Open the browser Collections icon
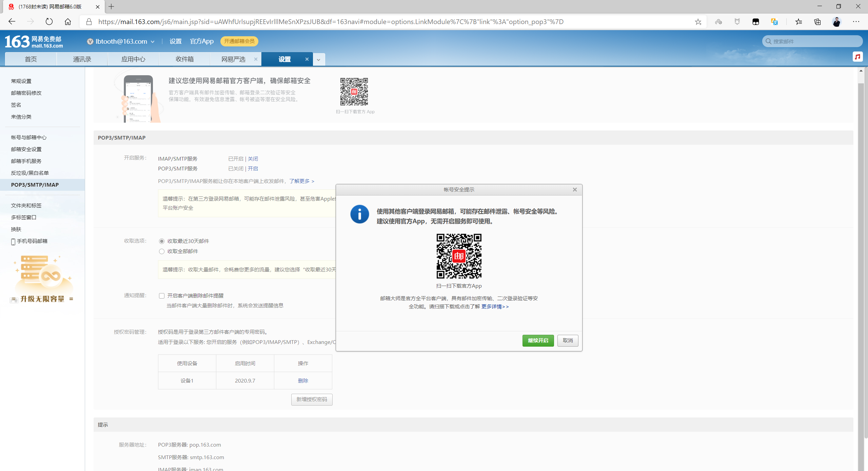868x471 pixels. tap(817, 22)
